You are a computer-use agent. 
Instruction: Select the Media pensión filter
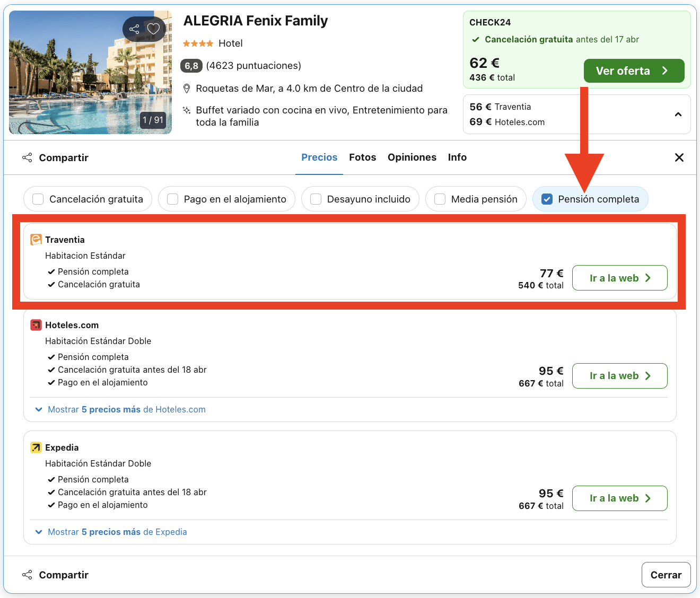440,199
